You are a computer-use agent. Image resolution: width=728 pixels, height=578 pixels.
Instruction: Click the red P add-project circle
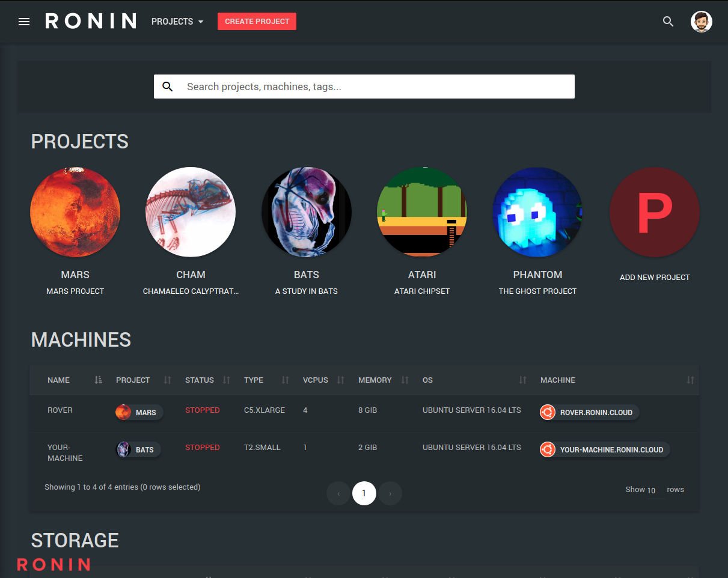point(655,212)
